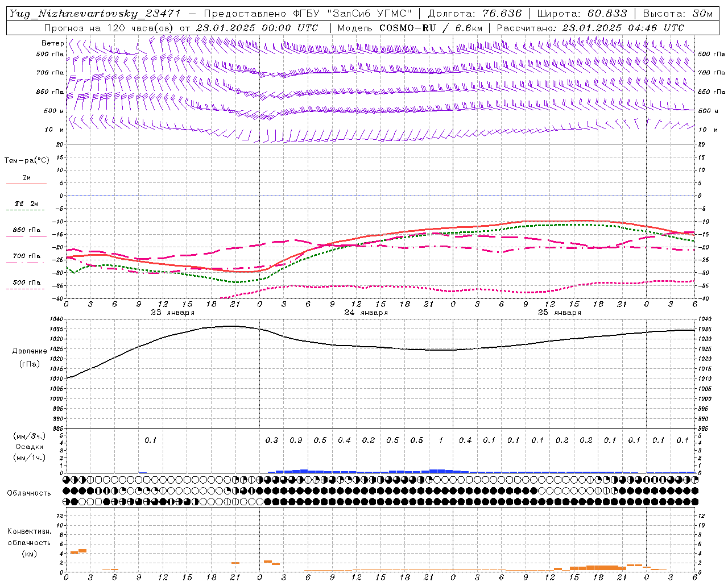Click the "2м" temperature legend entry
Viewport: 728px width, 582px height.
(27, 178)
